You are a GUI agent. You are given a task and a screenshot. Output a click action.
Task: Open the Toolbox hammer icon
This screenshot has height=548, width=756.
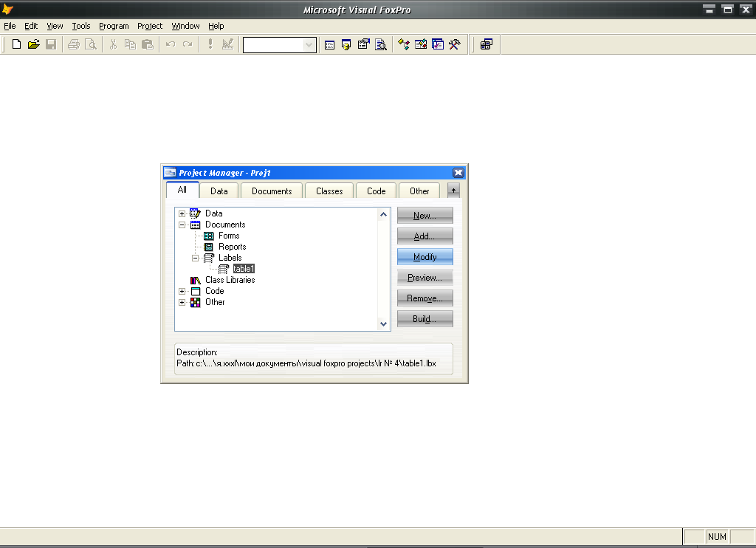click(x=455, y=45)
